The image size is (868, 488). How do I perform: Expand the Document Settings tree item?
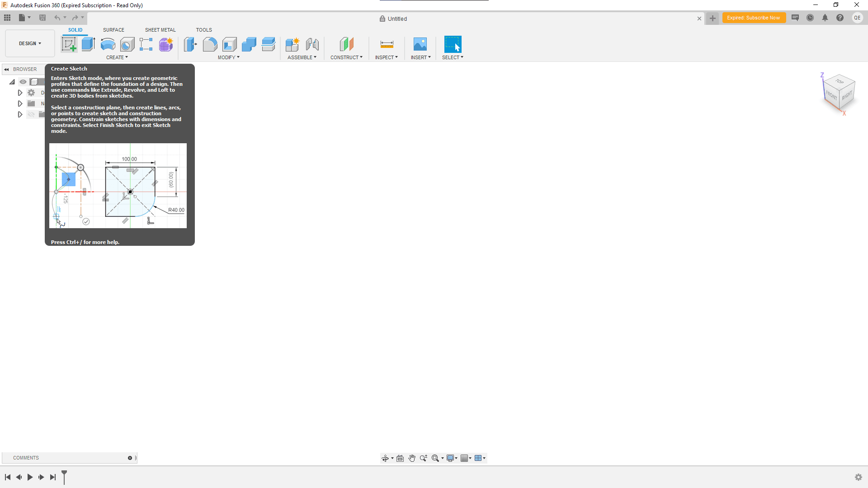(x=20, y=92)
